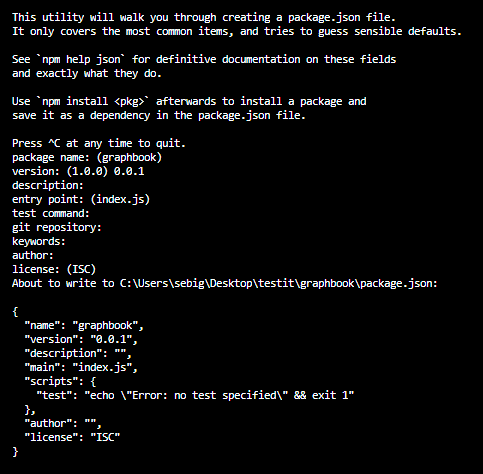The height and width of the screenshot is (474, 483).
Task: Click the "test" echo script line
Action: pos(195,395)
